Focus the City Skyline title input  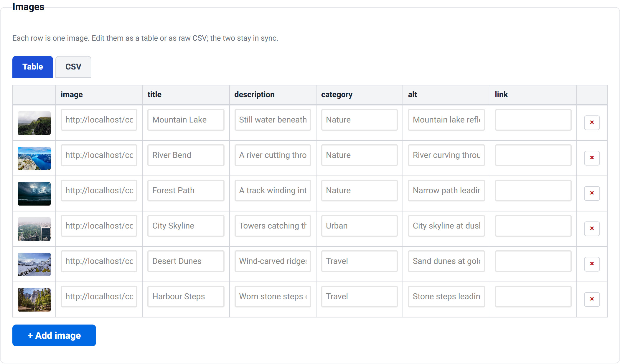click(x=186, y=226)
